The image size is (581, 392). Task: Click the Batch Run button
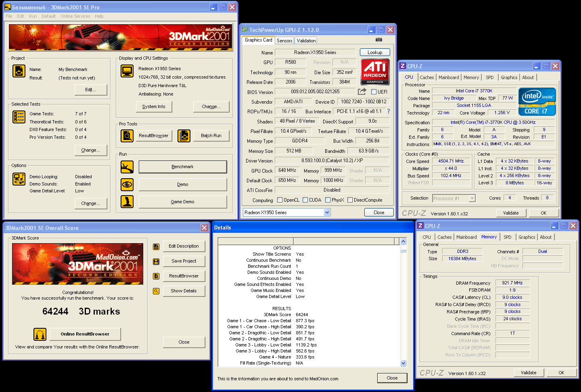pos(211,136)
